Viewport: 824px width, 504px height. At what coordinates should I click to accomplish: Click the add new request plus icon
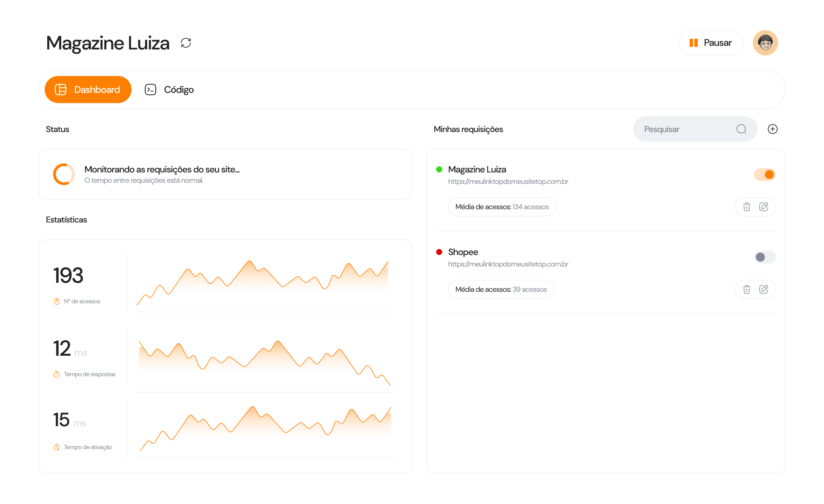point(772,129)
